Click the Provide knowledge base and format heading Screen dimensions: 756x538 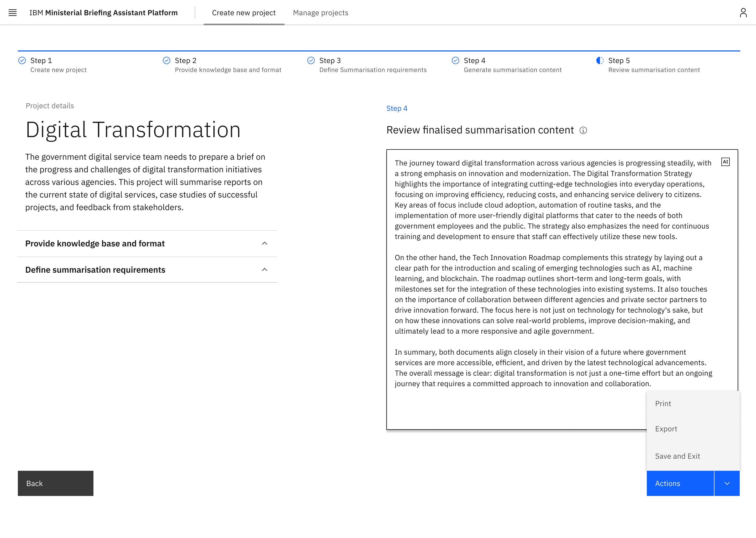click(x=95, y=244)
